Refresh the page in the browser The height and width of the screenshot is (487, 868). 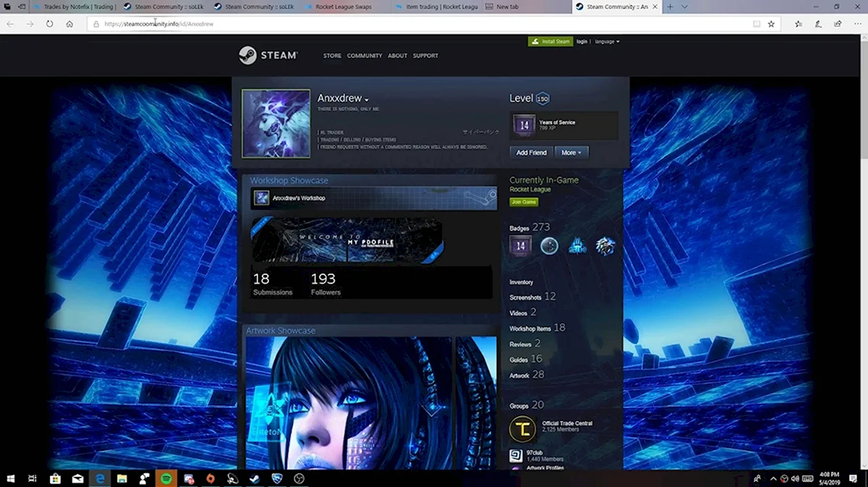click(49, 24)
